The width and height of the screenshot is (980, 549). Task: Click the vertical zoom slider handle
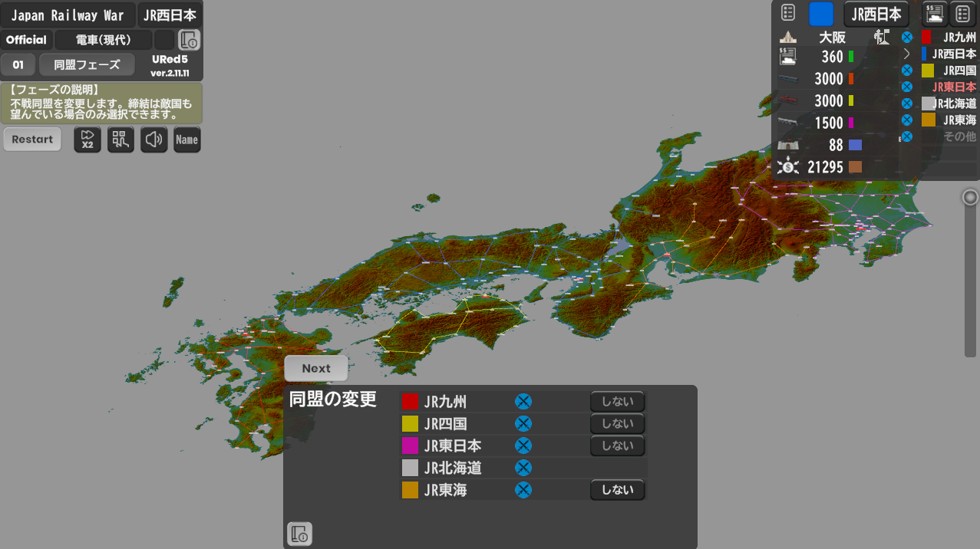point(970,198)
